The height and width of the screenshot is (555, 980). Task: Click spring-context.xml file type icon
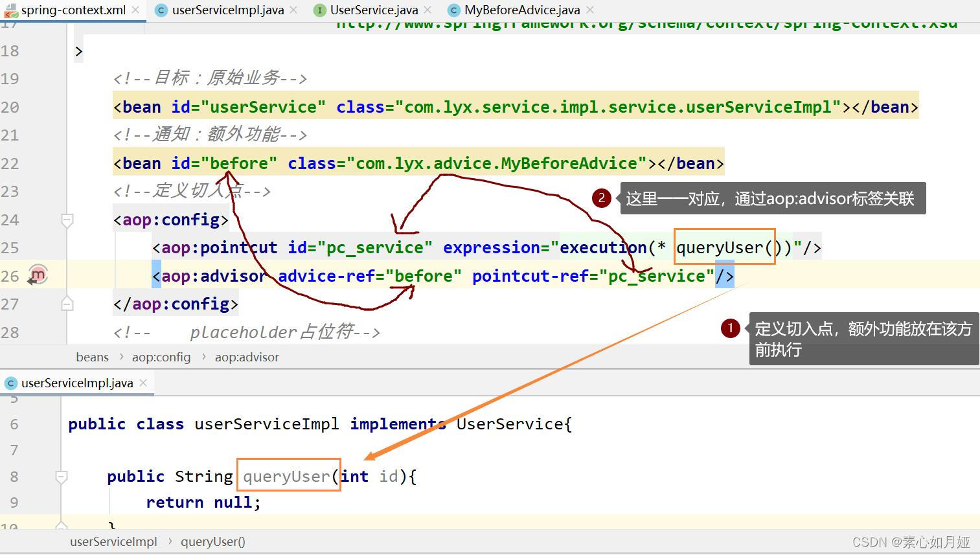10,10
